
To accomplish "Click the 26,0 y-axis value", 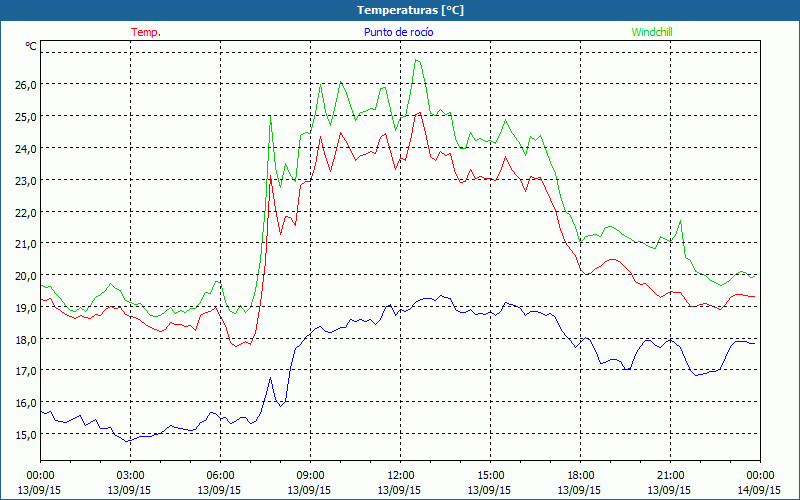I will 25,85.
